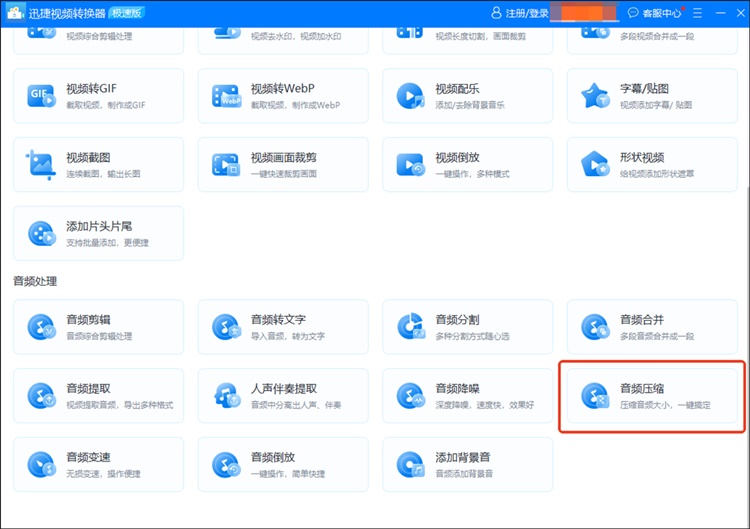The image size is (750, 529).
Task: Click the 音频变速 speed icon
Action: coord(42,464)
